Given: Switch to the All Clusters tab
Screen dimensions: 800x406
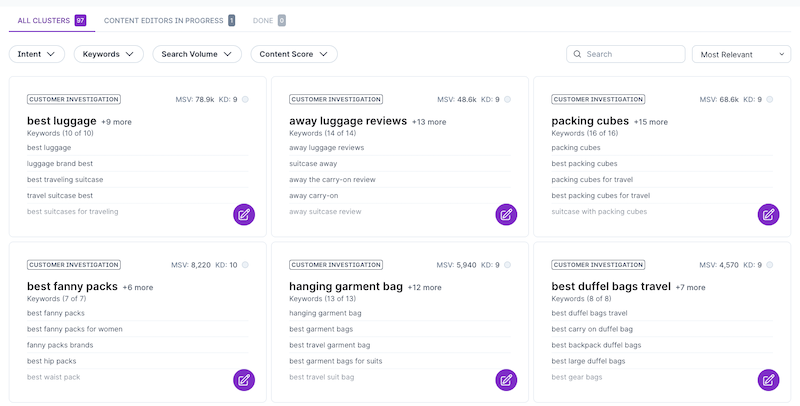Looking at the screenshot, I should click(52, 20).
